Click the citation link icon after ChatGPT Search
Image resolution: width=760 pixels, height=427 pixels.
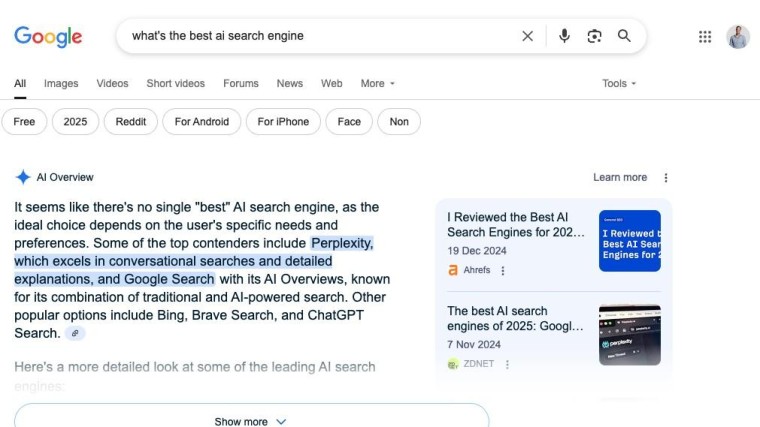pos(75,333)
